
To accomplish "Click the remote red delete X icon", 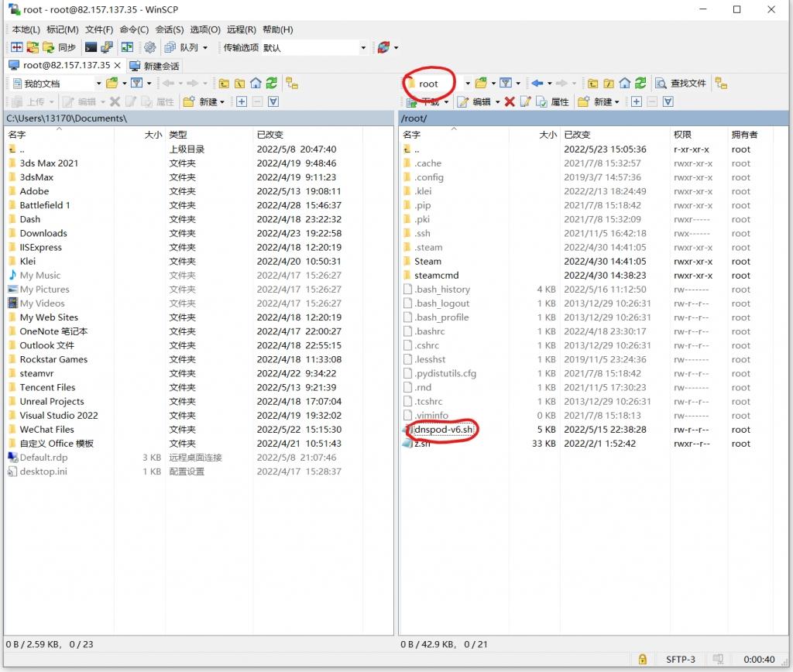I will pos(510,101).
